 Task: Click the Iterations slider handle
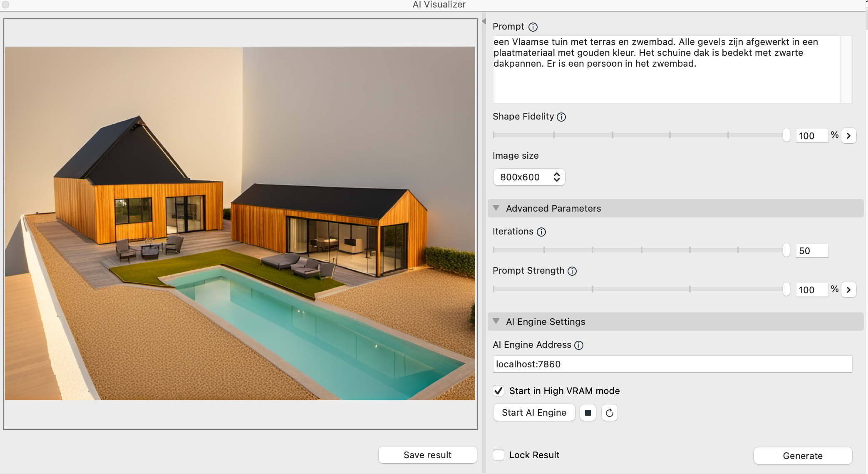[786, 250]
